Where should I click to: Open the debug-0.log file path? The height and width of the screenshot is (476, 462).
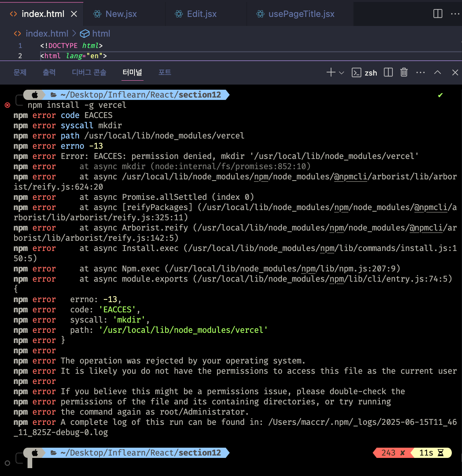235,427
